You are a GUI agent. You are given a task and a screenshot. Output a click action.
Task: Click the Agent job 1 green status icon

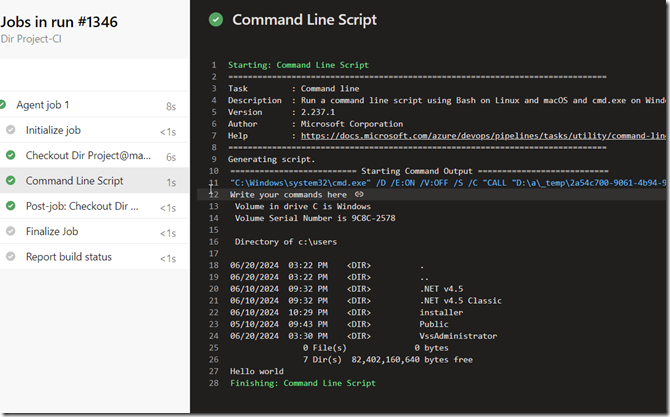[x=3, y=105]
